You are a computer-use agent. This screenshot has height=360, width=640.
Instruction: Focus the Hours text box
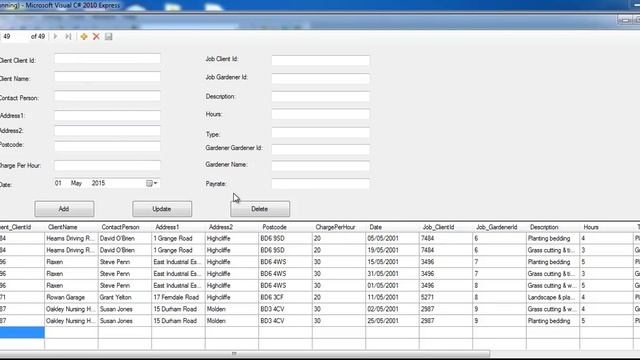tap(320, 114)
